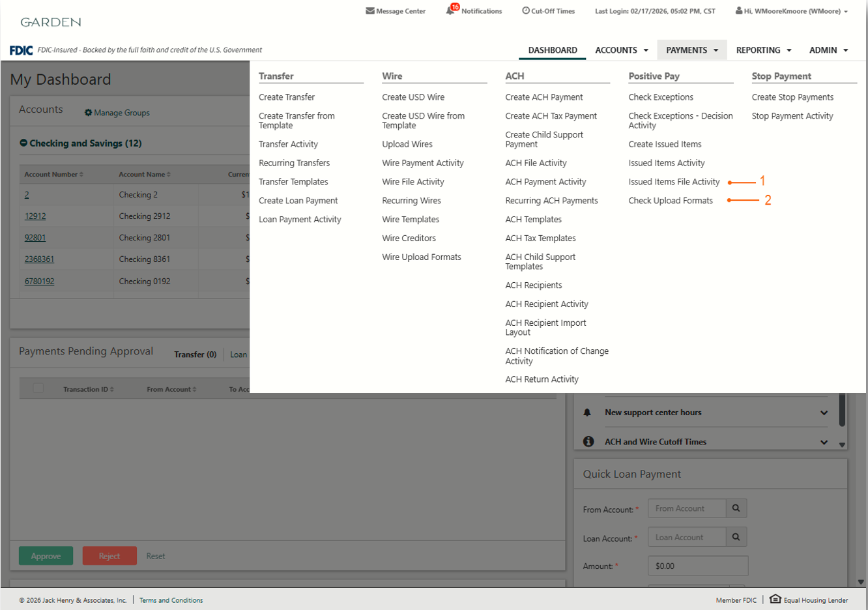The image size is (868, 610).
Task: Open the Reporting menu
Action: [x=763, y=50]
